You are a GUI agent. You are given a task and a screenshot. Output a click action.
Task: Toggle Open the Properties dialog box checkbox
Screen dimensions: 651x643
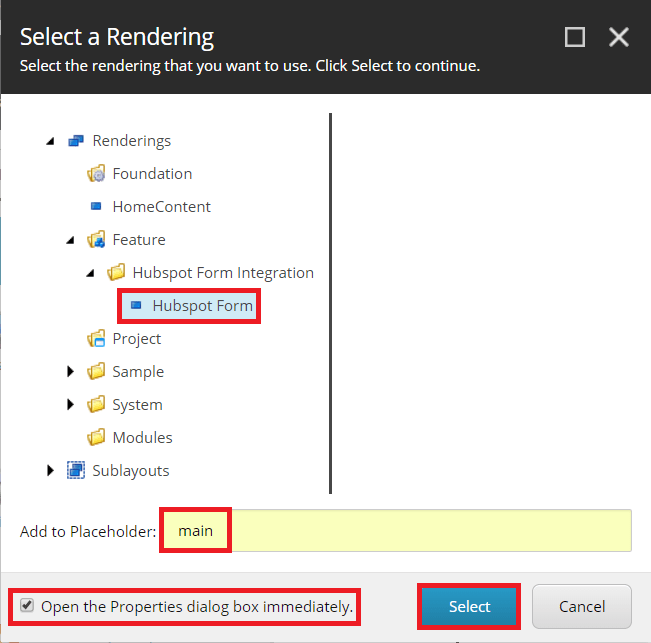tap(27, 606)
